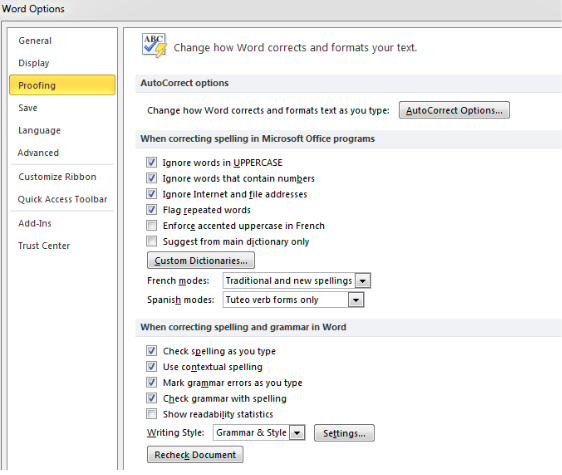562x475 pixels.
Task: Turn on Show readability statistics
Action: tap(151, 414)
